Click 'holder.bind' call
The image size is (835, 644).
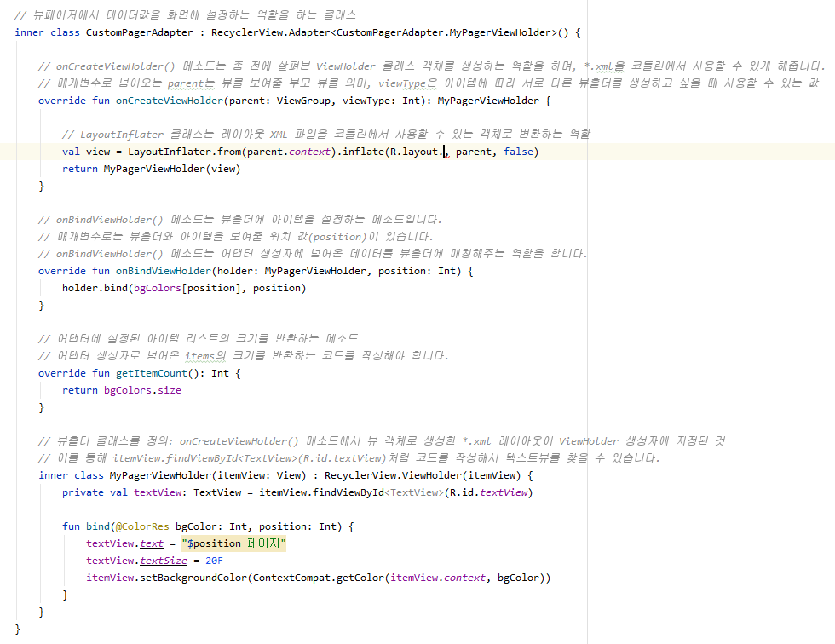[95, 288]
